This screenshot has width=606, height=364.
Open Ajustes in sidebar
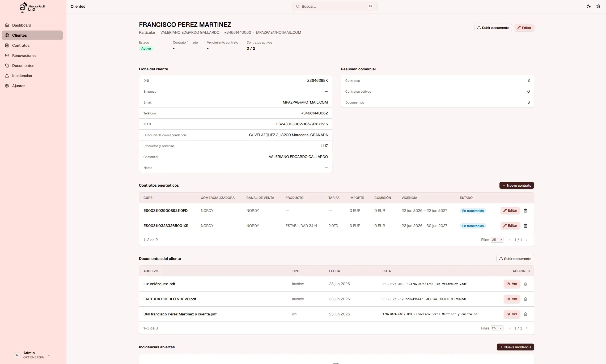(32, 86)
